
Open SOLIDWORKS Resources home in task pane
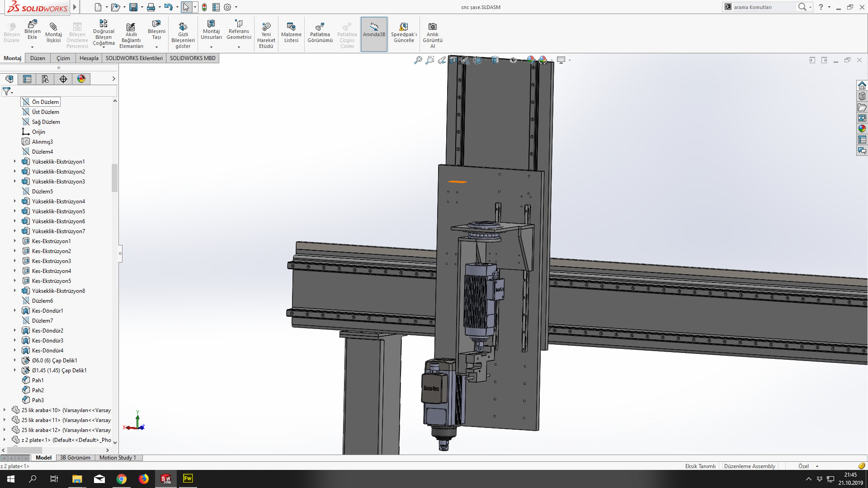click(862, 85)
